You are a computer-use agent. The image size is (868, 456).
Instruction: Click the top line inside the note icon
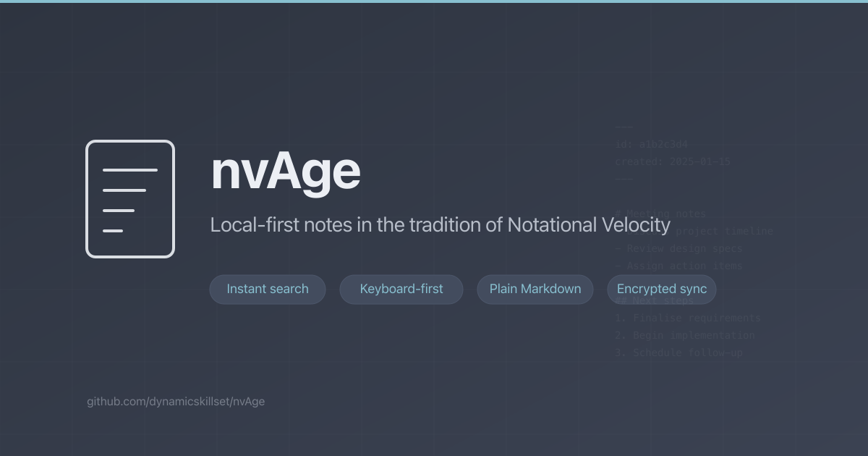pos(130,170)
